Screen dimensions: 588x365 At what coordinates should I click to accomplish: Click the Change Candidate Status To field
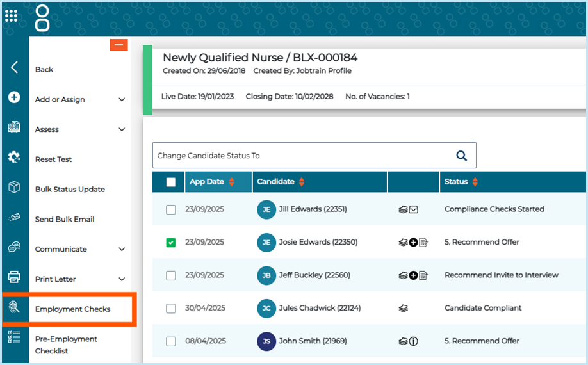click(x=314, y=155)
